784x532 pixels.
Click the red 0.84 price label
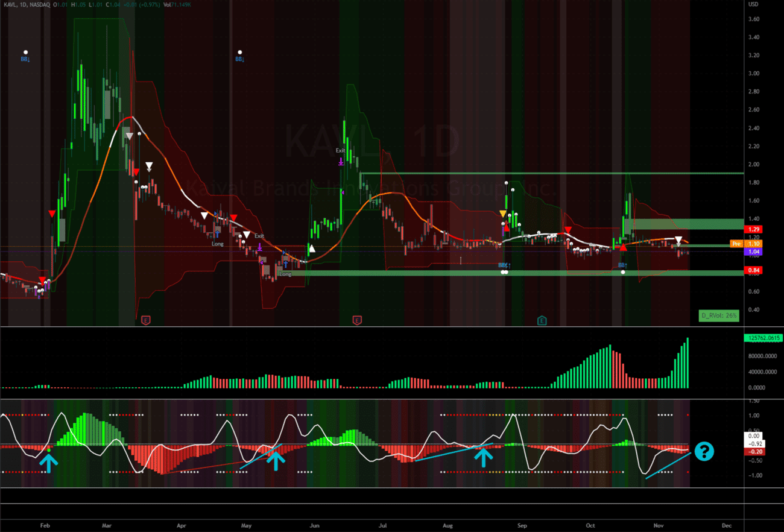754,270
